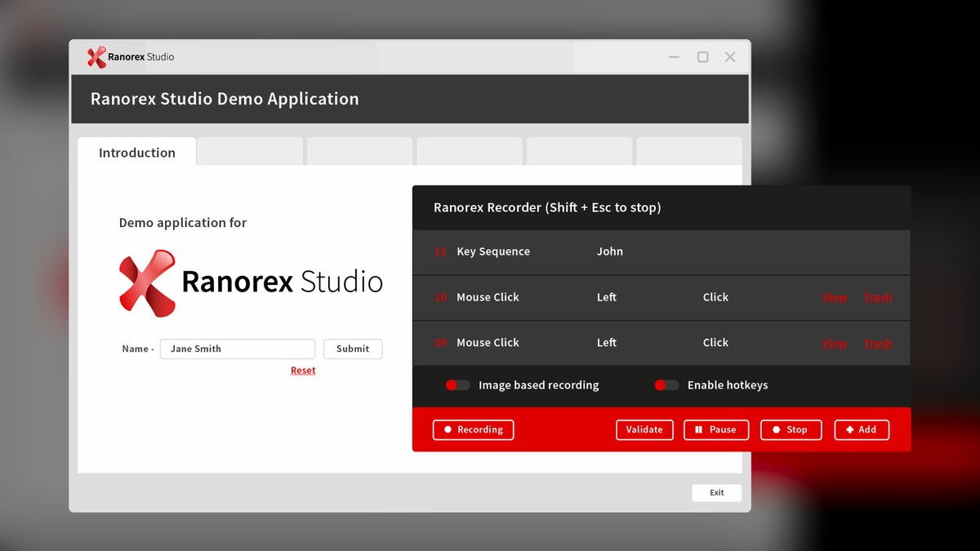Click the Add button in recorder
980x551 pixels.
(862, 429)
